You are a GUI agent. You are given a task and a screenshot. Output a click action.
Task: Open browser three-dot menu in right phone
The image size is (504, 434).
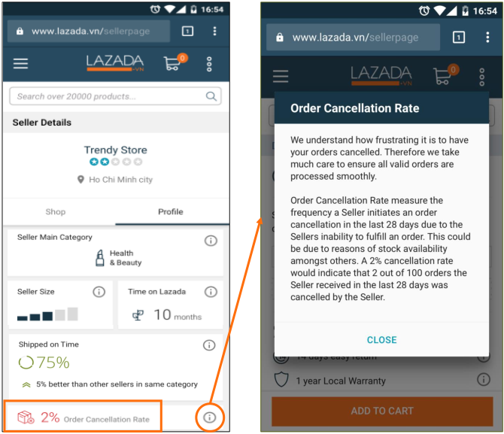[x=487, y=38]
